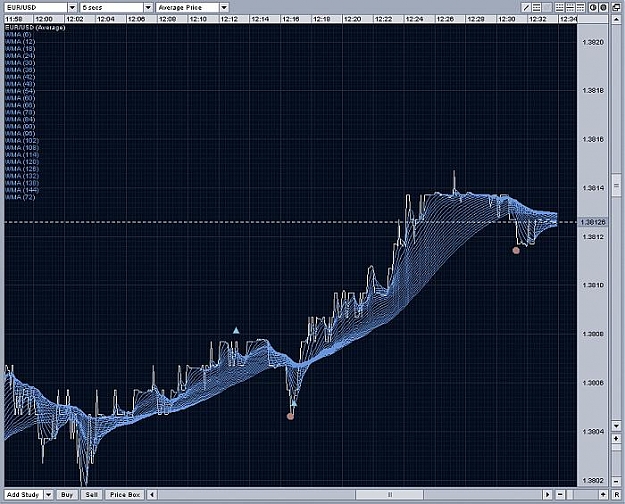This screenshot has height=504, width=625.
Task: Click price axis plus button
Action: pyautogui.click(x=616, y=438)
